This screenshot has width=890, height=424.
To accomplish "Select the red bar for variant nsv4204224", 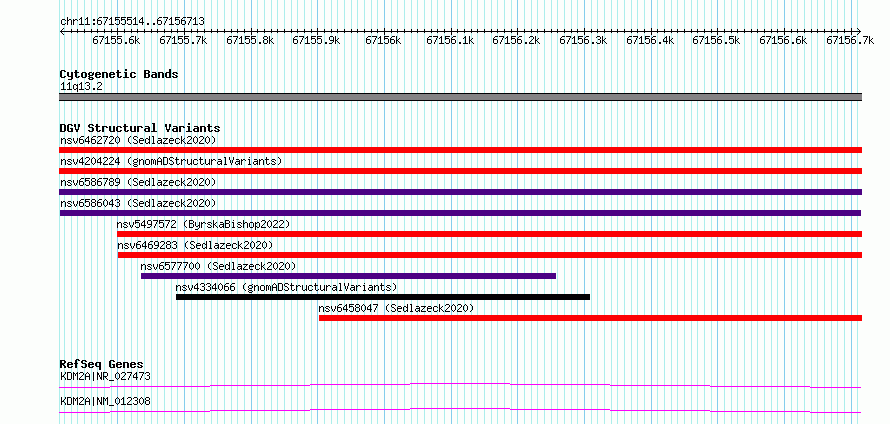I will [460, 171].
